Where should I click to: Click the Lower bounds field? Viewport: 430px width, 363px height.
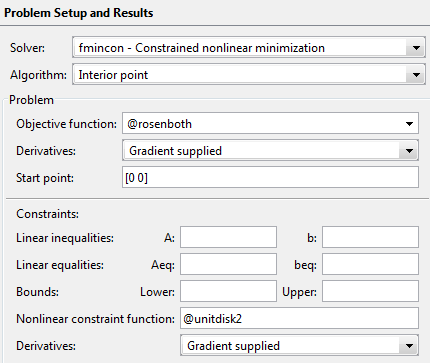(x=228, y=291)
